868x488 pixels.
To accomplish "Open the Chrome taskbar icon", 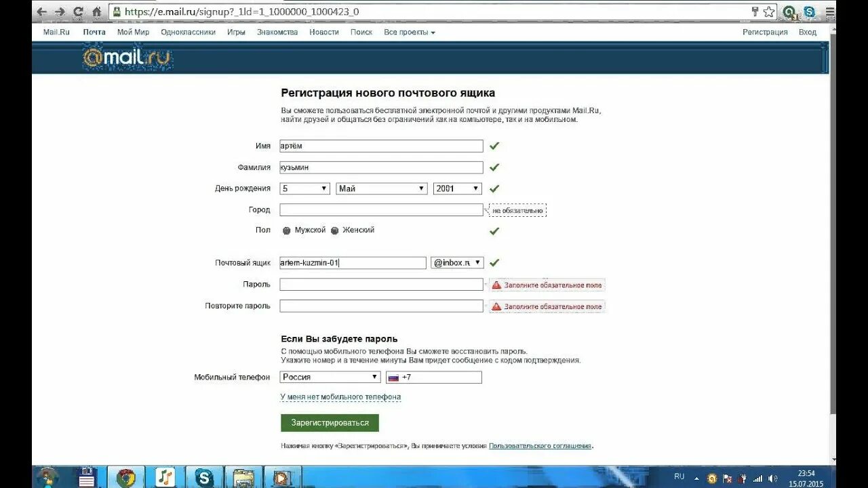I will click(x=125, y=477).
